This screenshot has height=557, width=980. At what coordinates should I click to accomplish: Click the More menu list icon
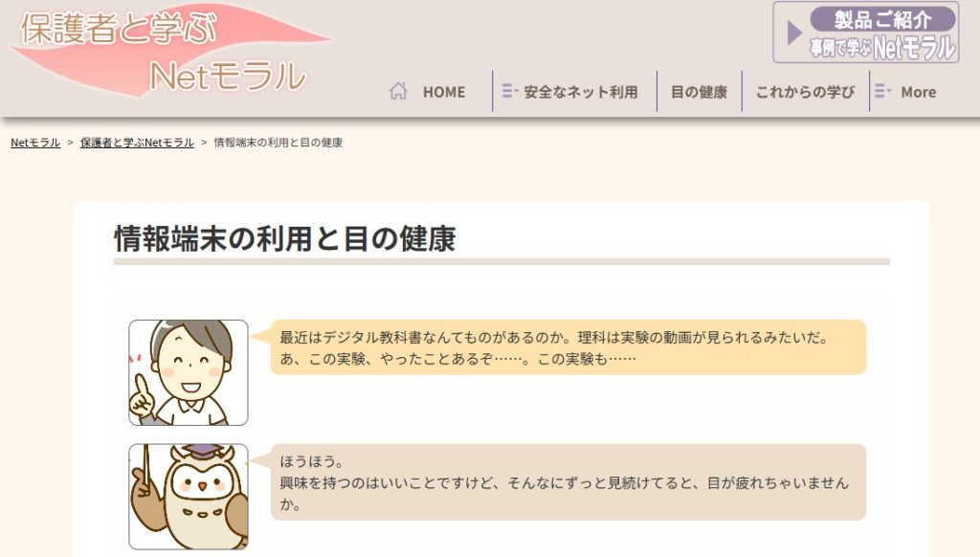(x=881, y=91)
